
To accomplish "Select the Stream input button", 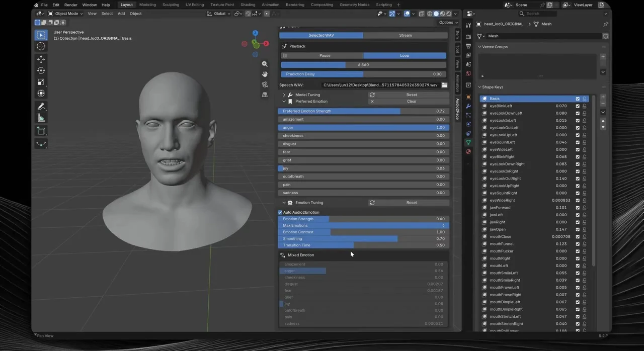I will tap(406, 35).
